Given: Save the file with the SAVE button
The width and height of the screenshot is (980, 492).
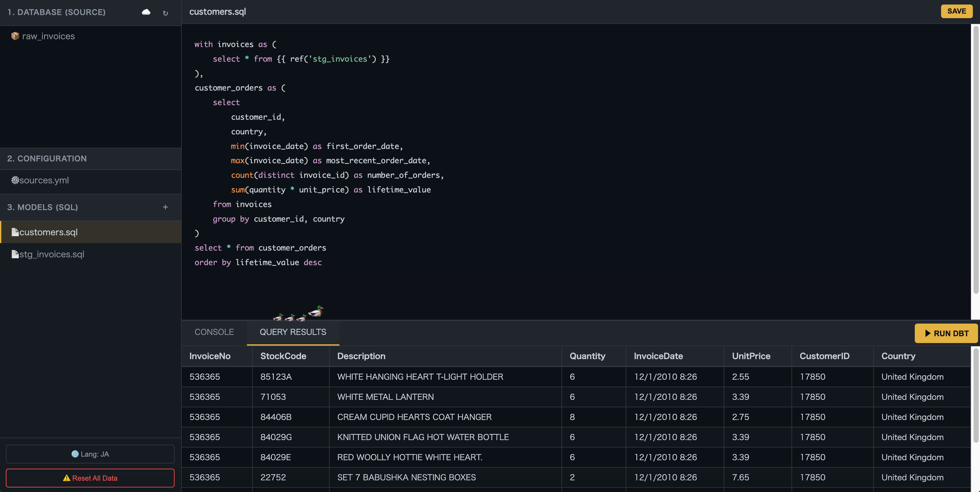Looking at the screenshot, I should point(956,11).
